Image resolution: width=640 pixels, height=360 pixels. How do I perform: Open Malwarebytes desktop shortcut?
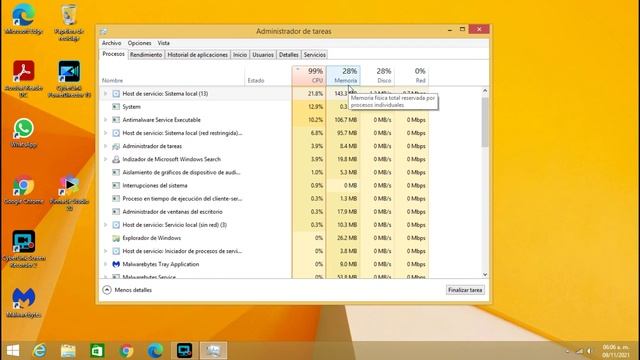[x=24, y=303]
